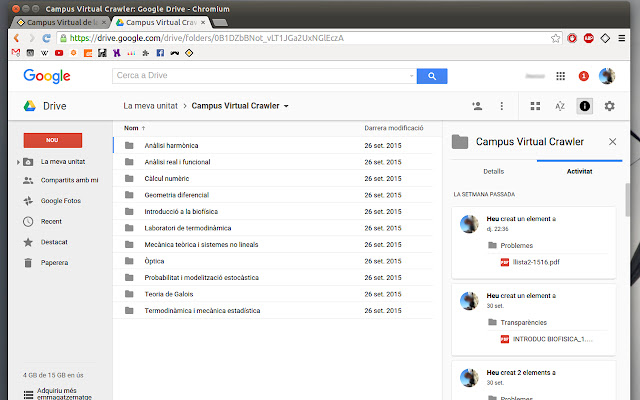Open the more actions three-dot menu
Screen dimensions: 640x400
point(502,106)
